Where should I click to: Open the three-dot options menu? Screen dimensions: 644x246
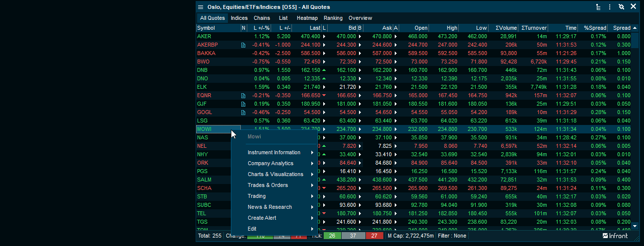(610, 7)
